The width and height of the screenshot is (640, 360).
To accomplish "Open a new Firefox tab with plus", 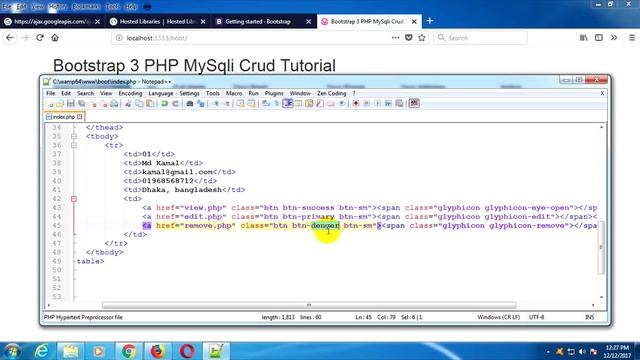I will 430,21.
